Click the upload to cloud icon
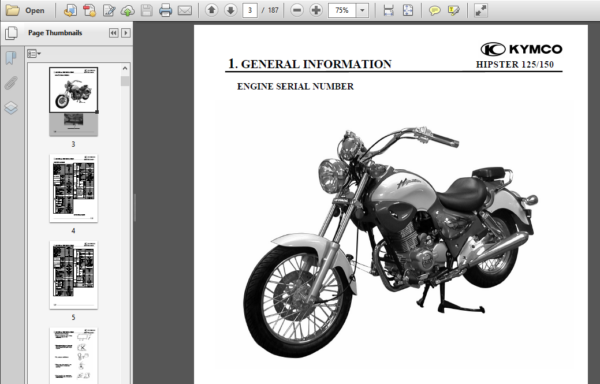 click(x=127, y=10)
